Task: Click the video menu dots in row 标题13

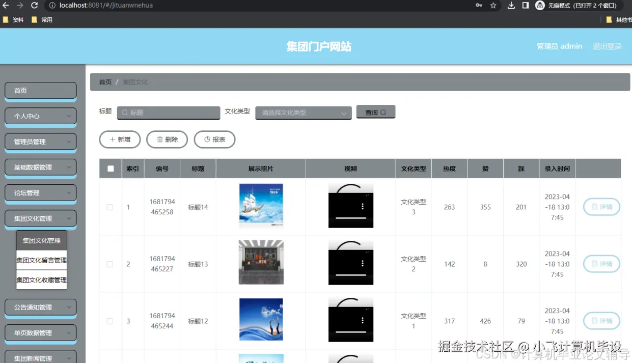Action: 363,263
